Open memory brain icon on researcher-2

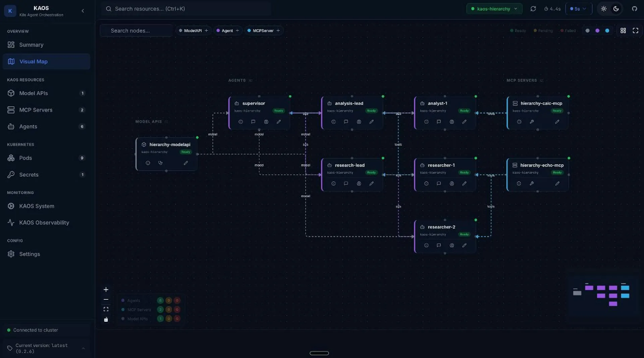point(452,245)
